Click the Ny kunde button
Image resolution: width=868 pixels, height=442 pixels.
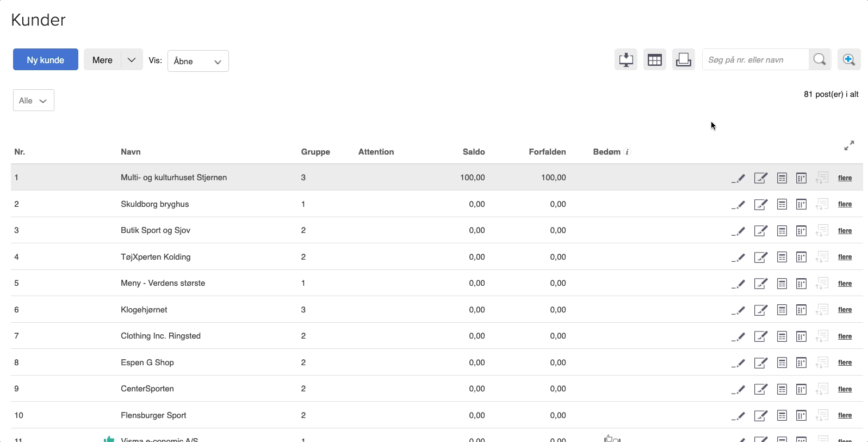point(46,60)
